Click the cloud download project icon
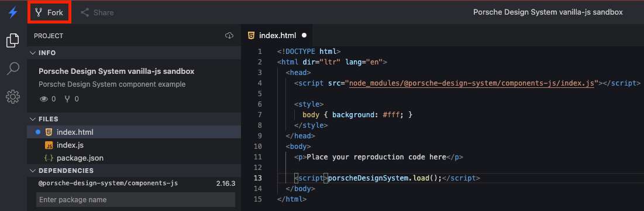The height and width of the screenshot is (211, 644). click(229, 36)
